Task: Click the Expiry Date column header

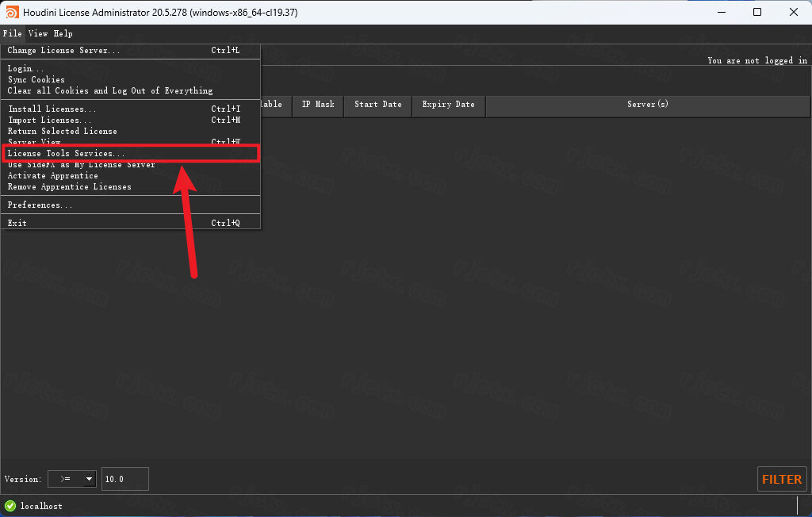Action: [448, 105]
